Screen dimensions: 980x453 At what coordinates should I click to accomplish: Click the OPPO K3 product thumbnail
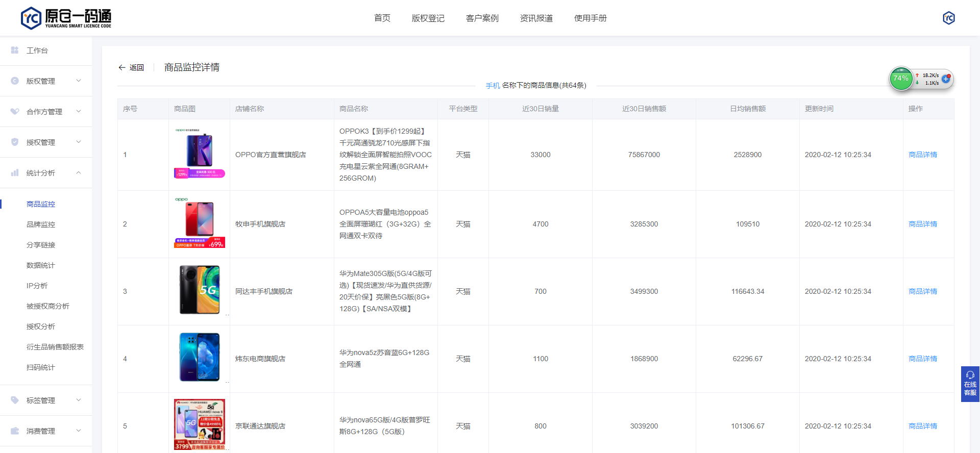coord(200,153)
